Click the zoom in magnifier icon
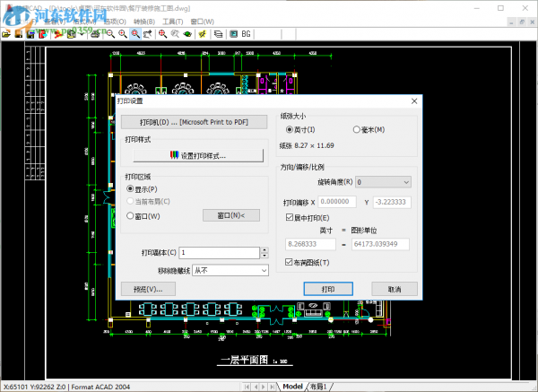The height and width of the screenshot is (392, 538). [123, 34]
